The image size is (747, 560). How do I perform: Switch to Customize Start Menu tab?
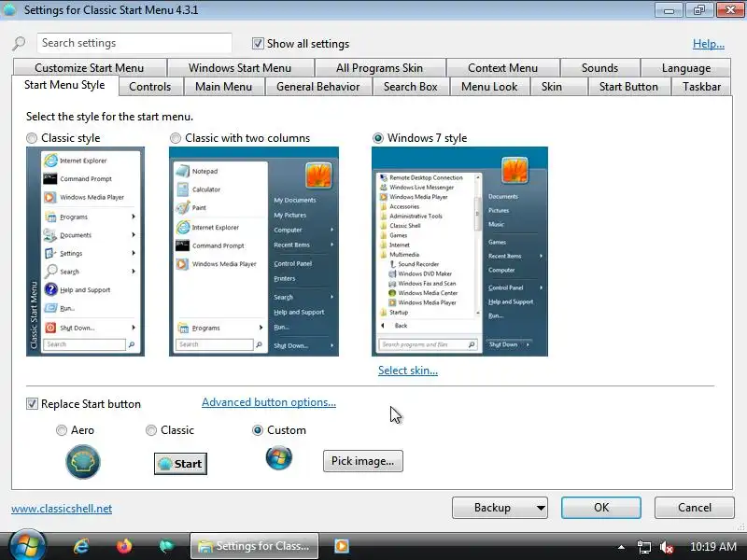(89, 68)
